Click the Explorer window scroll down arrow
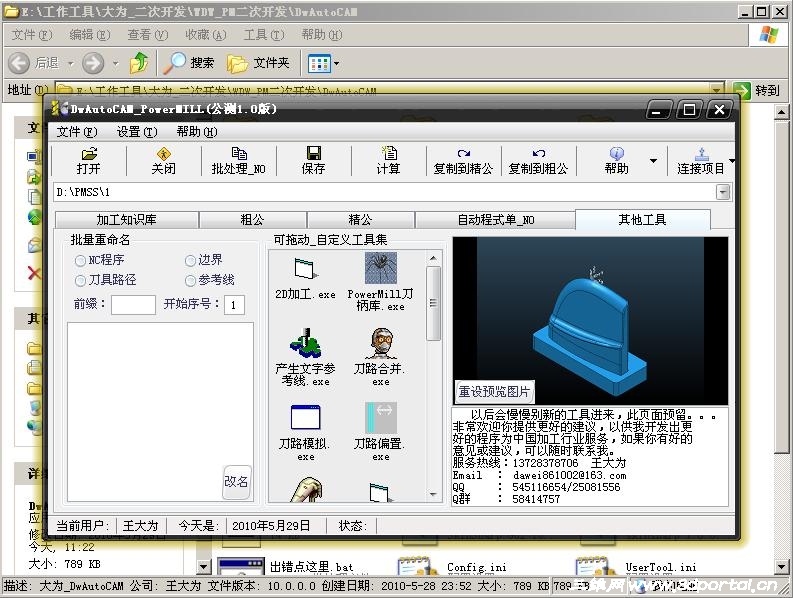The height and width of the screenshot is (598, 793). pos(781,567)
